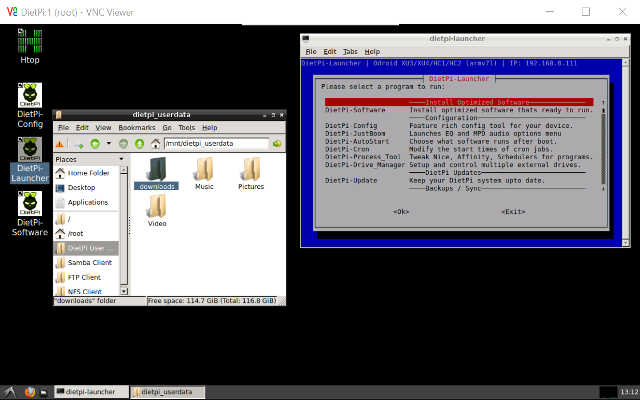Open the taskbar start menu icon
This screenshot has width=640, height=400.
pos(10,392)
